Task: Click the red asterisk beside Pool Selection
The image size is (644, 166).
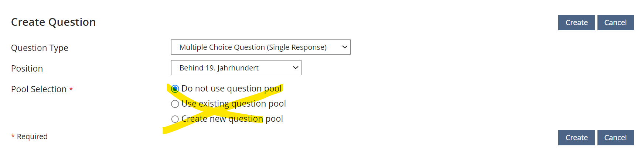Action: (x=71, y=89)
